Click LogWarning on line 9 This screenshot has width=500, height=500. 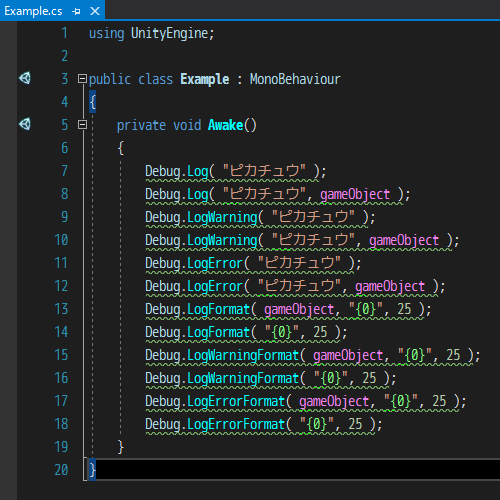[x=222, y=217]
